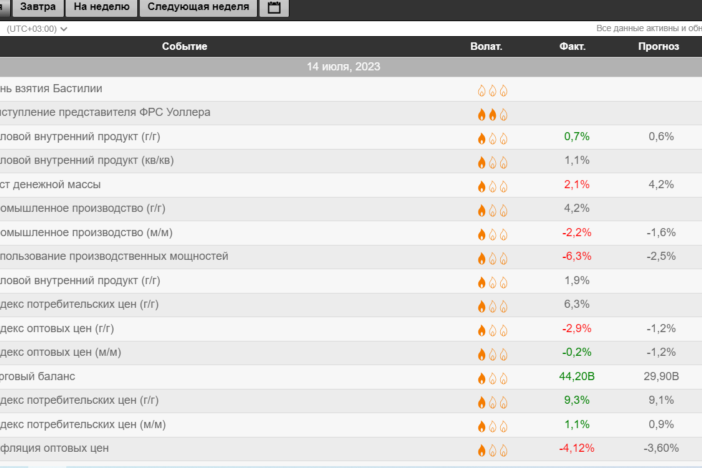Click volatility flames in the -0,2% row
The image size is (702, 468).
pos(492,355)
